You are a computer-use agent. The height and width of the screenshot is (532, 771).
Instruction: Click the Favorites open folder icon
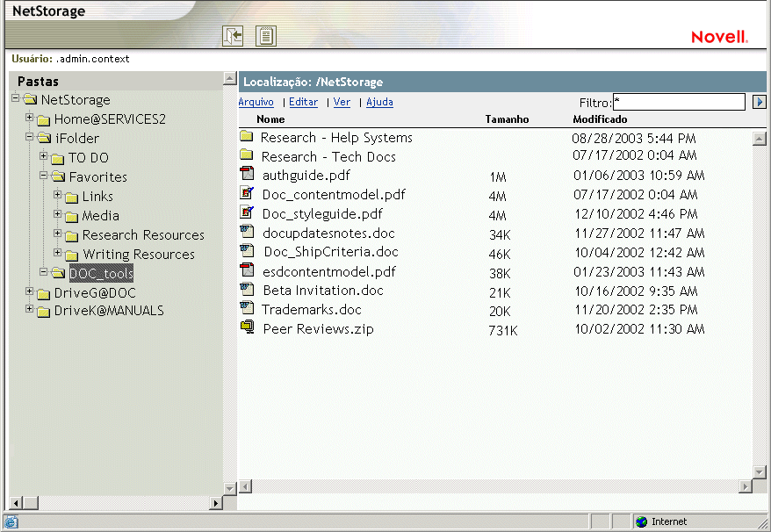pyautogui.click(x=58, y=176)
